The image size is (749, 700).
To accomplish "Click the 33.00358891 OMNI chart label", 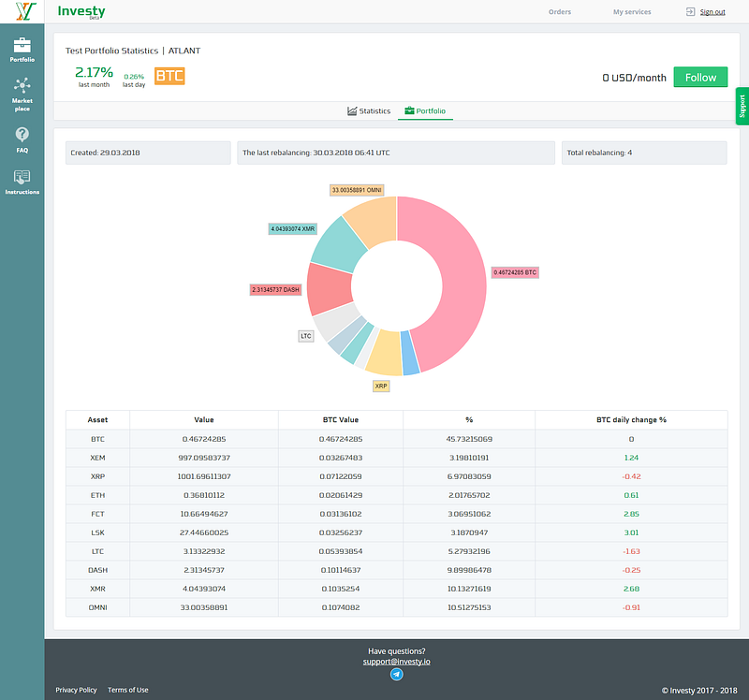I will (x=357, y=190).
